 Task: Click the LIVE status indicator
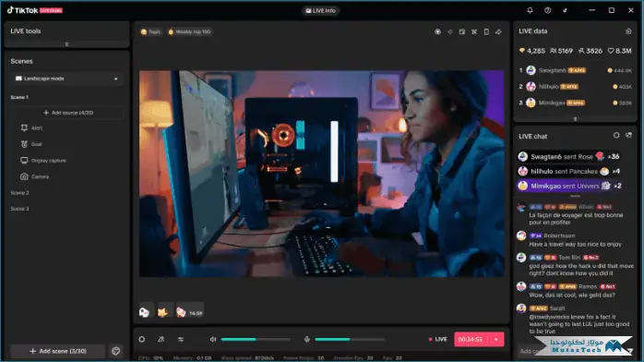(x=438, y=340)
